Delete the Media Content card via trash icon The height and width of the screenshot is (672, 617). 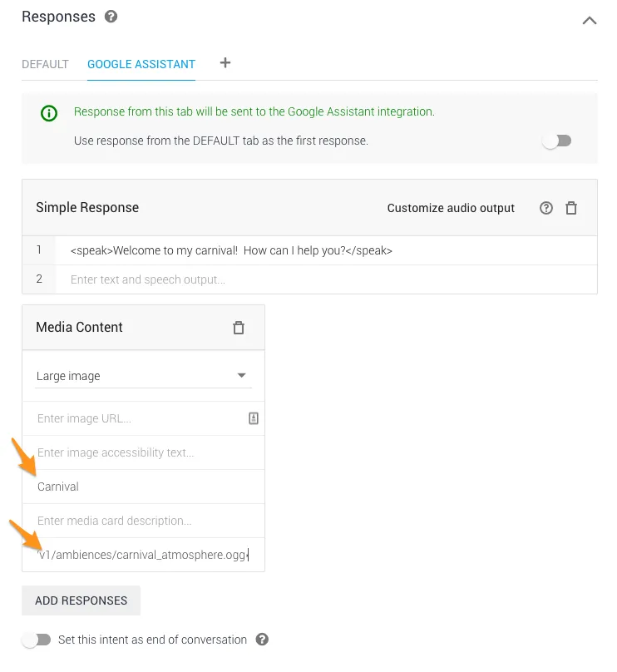[239, 328]
